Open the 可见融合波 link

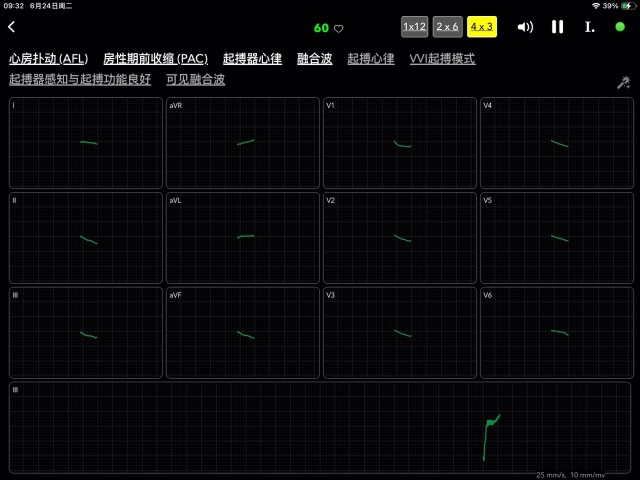[195, 79]
